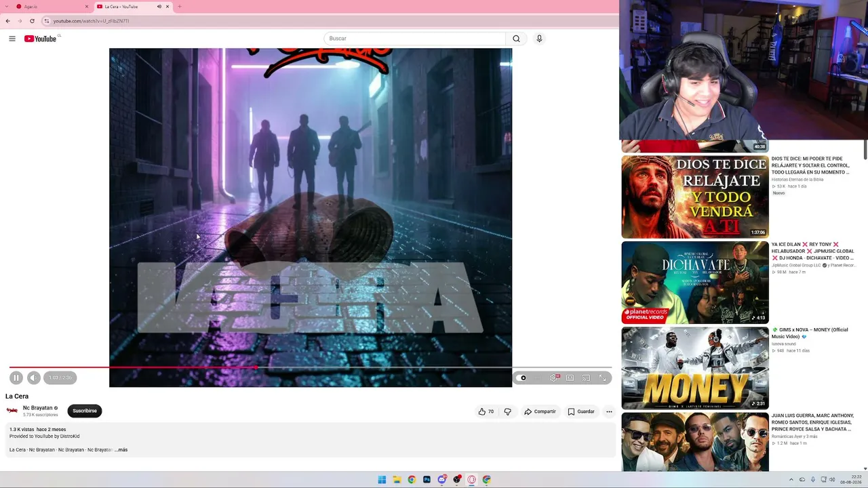Open 'JUAN LUIS GUERRA, MARC ANTHONY' title
The width and height of the screenshot is (868, 488).
point(812,422)
